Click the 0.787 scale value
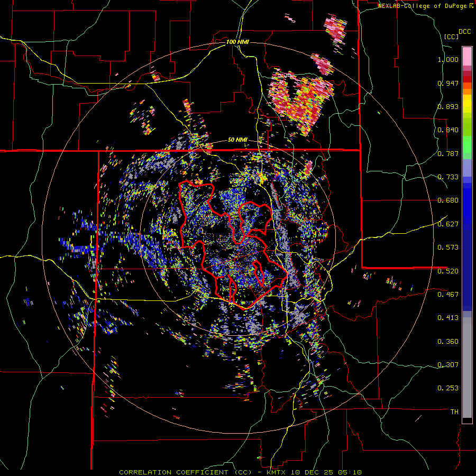Screen dimensions: 476x476 [448, 153]
